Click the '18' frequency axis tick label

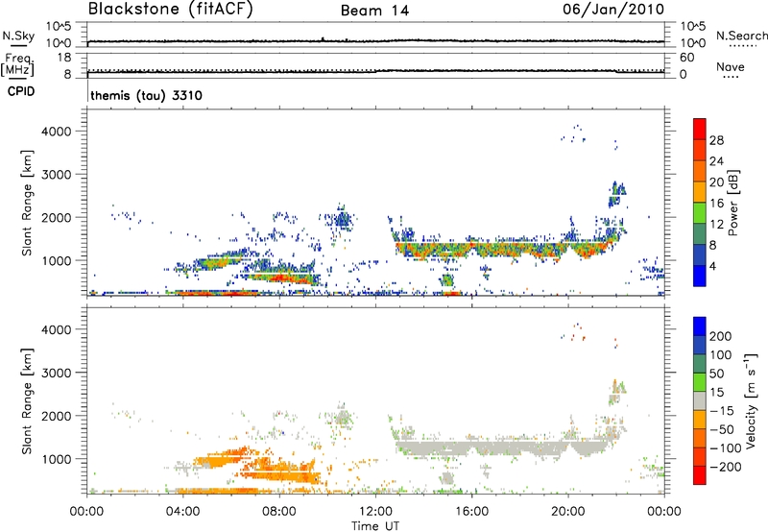pos(64,58)
